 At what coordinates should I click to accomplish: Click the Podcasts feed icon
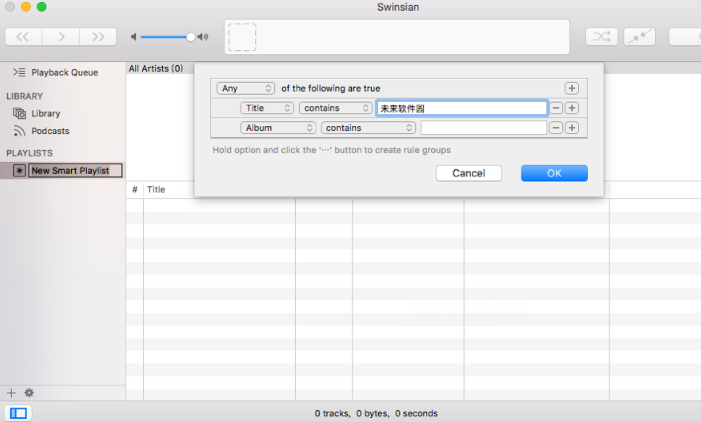pos(19,131)
